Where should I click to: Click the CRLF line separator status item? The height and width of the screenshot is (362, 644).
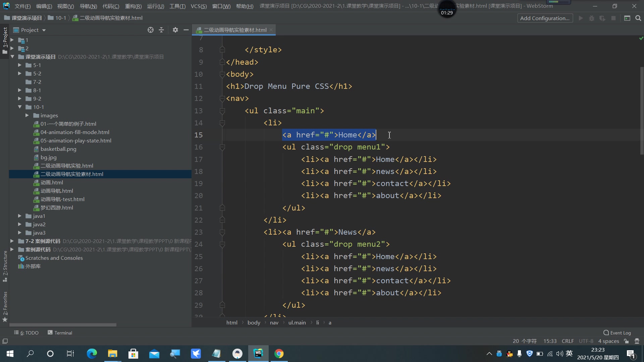coord(568,341)
